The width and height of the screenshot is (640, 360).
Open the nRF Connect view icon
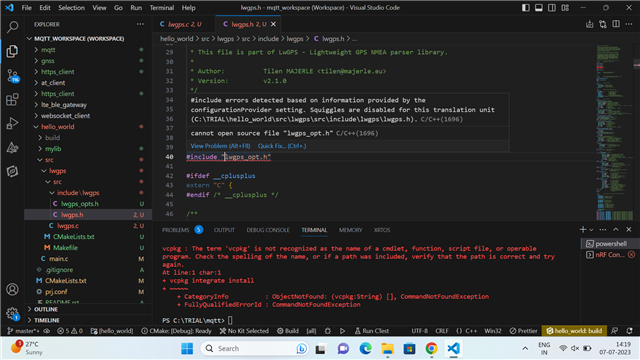12,171
